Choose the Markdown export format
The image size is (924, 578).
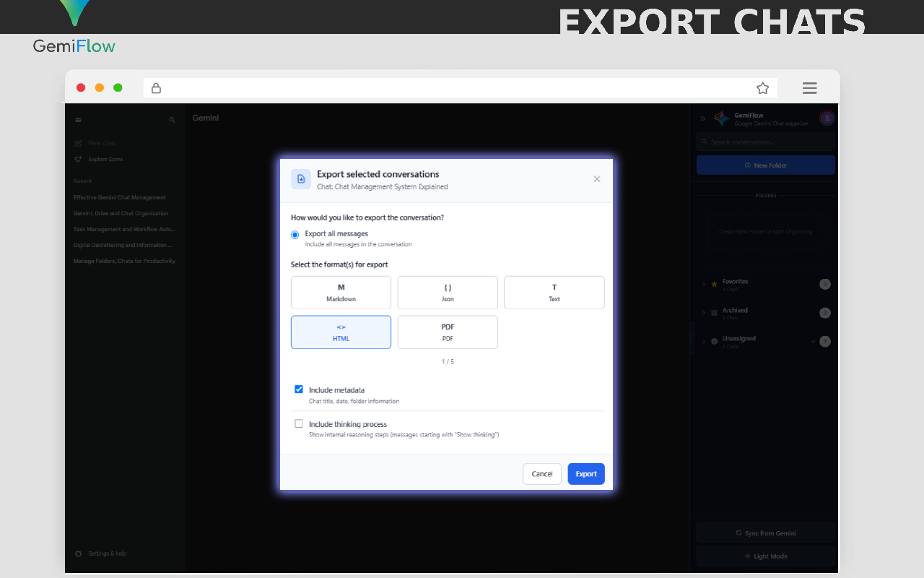(341, 293)
